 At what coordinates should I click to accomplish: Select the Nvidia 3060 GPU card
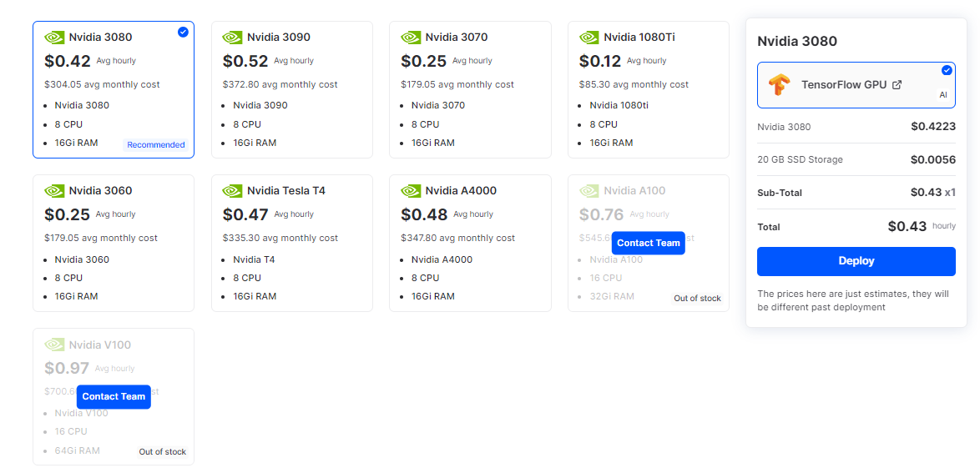coord(114,243)
